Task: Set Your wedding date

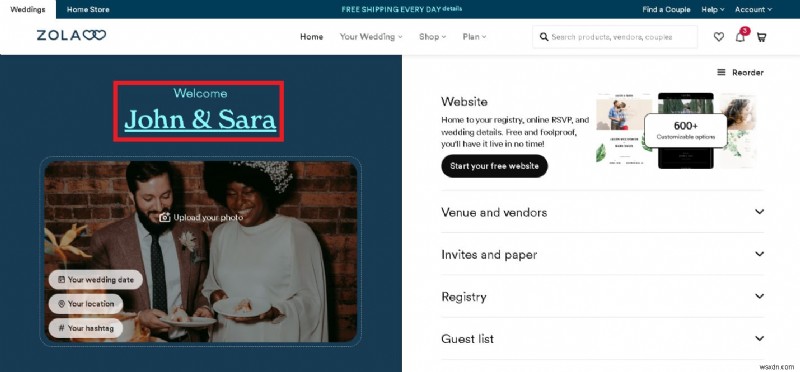Action: tap(96, 280)
